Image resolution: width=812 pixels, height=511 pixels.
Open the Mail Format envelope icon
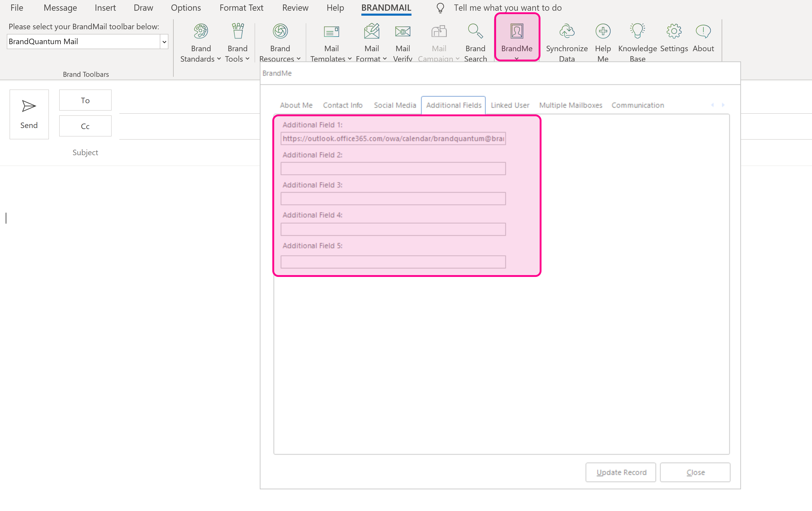click(371, 31)
